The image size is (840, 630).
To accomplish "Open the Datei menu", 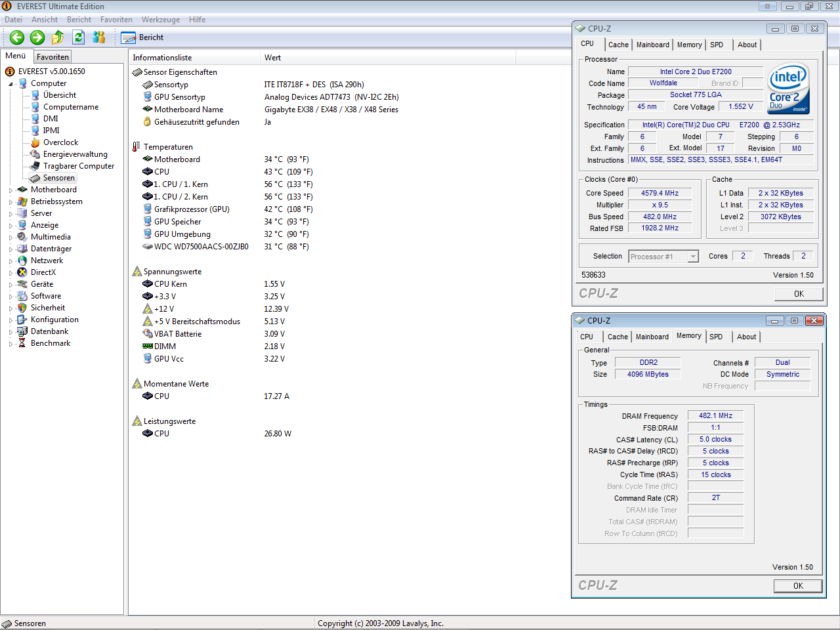I will pos(14,20).
